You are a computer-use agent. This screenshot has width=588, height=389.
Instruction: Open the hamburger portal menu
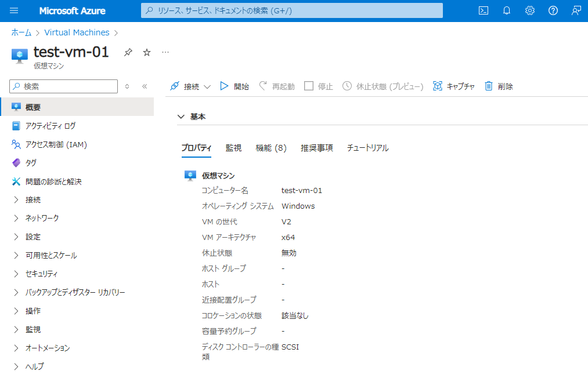tap(14, 10)
